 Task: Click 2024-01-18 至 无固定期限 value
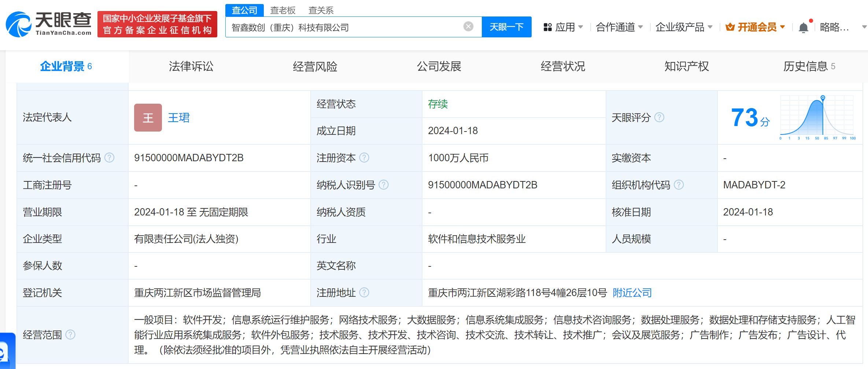point(191,212)
